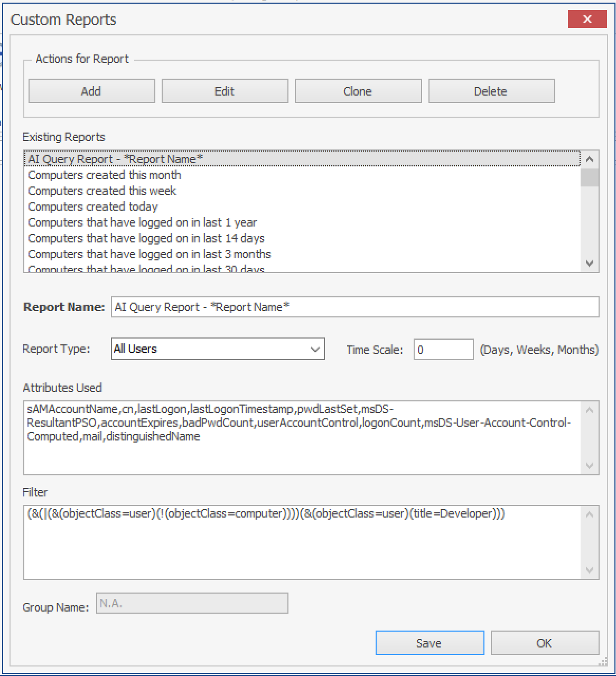
Task: Click the Report Name text field
Action: click(354, 307)
